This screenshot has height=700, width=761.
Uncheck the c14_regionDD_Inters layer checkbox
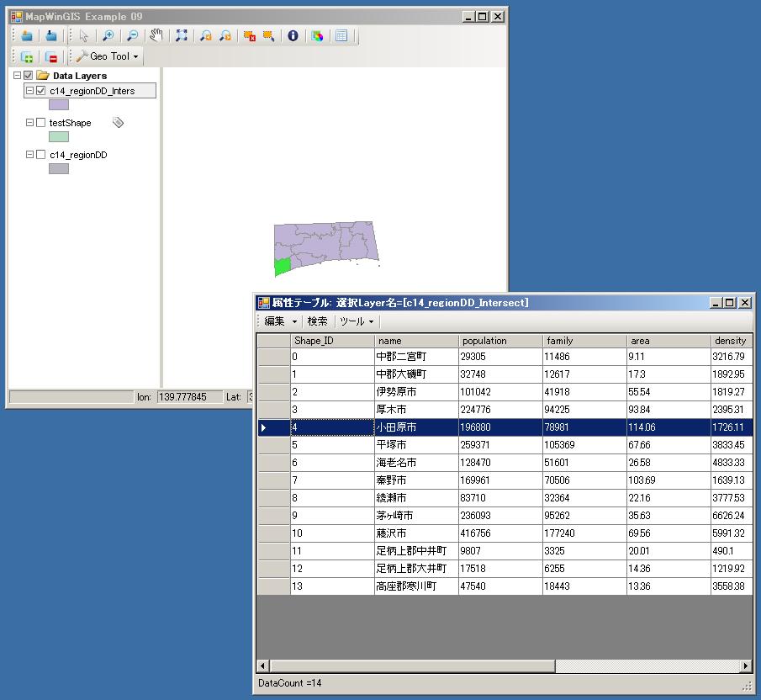[x=40, y=91]
